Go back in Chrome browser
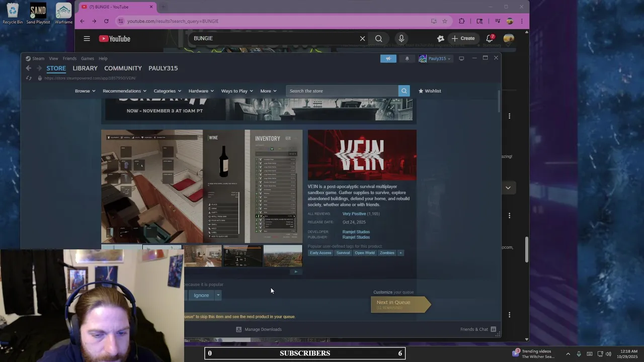This screenshot has height=362, width=644. click(x=82, y=21)
